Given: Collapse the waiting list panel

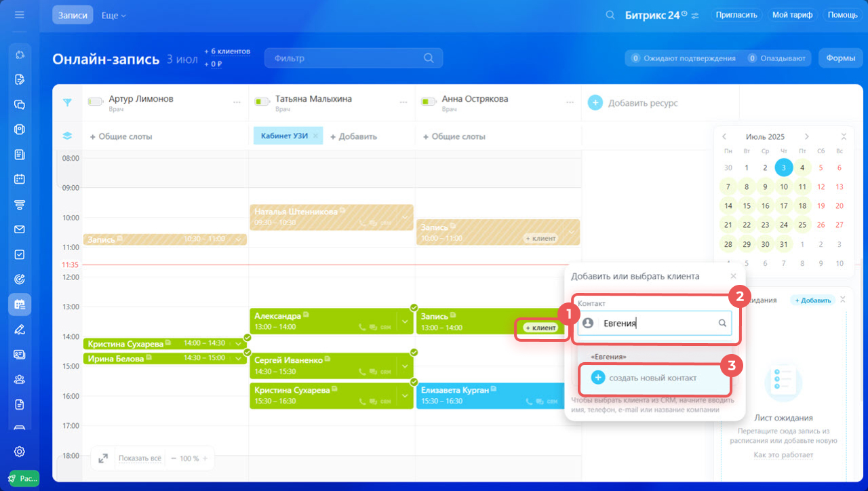Looking at the screenshot, I should tap(843, 299).
